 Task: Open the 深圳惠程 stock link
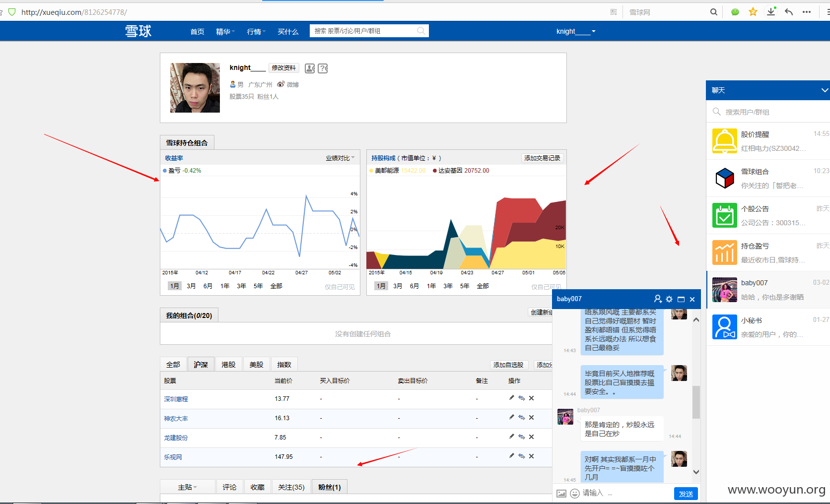pos(176,399)
